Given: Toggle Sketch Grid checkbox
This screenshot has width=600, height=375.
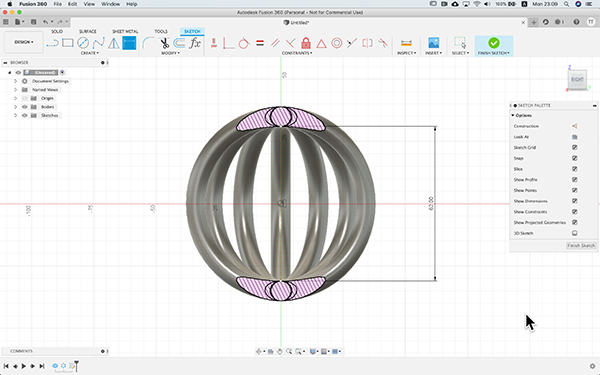Looking at the screenshot, I should click(575, 147).
